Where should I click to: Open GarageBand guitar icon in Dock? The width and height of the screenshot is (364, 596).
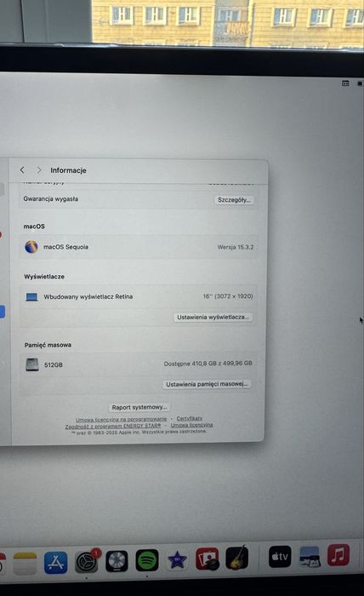(x=237, y=558)
